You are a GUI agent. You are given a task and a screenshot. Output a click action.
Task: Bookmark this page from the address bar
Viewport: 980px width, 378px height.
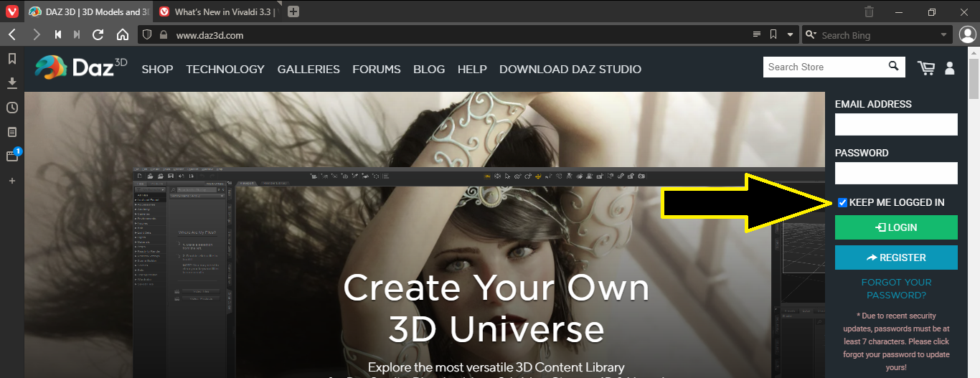tap(773, 34)
